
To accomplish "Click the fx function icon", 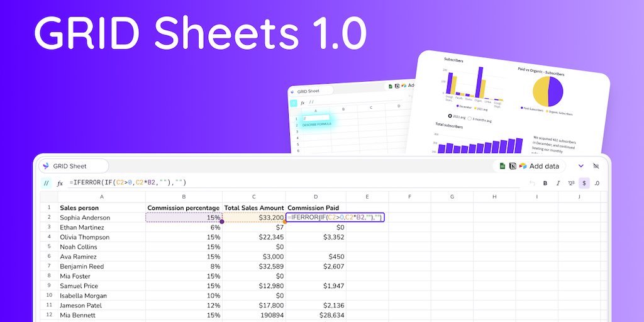I will coord(60,183).
